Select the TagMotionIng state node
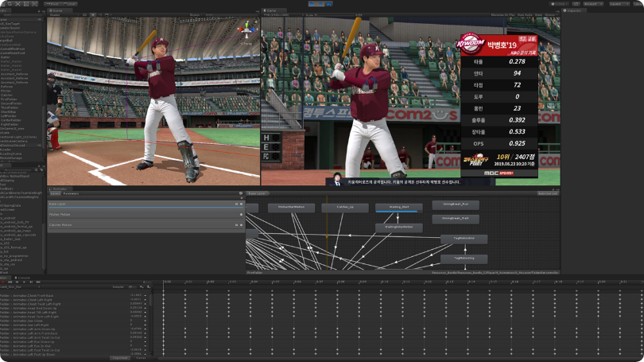644x362 pixels. coord(464,259)
